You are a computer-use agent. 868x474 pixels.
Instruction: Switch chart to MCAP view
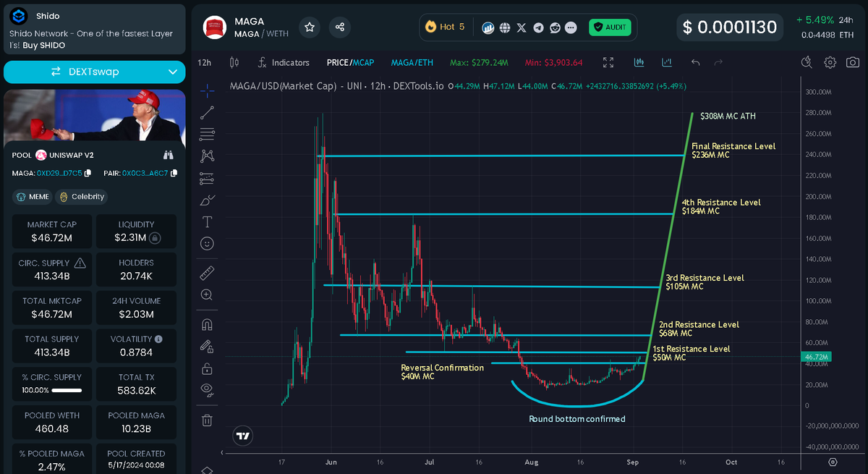(364, 63)
